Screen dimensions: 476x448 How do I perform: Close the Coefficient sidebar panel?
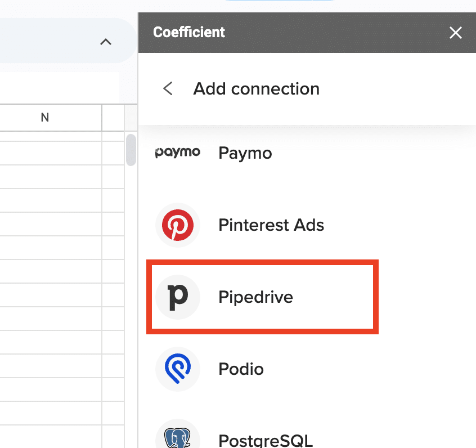(x=455, y=33)
